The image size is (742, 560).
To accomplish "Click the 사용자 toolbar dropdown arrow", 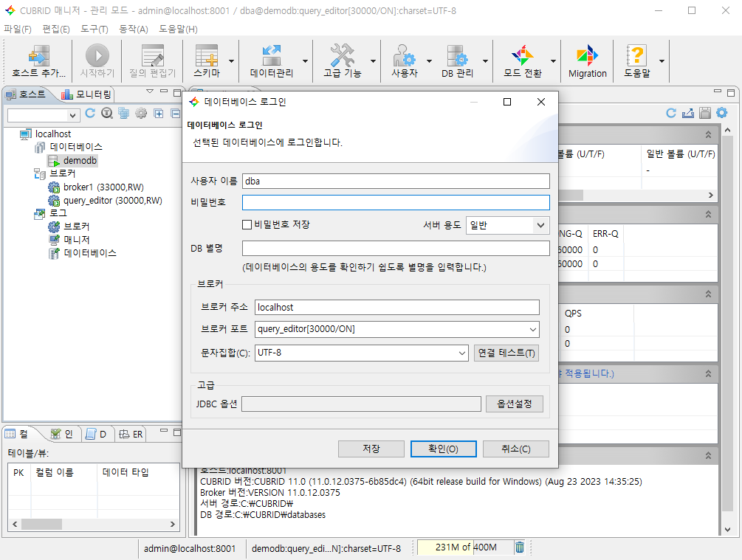I will tap(429, 61).
